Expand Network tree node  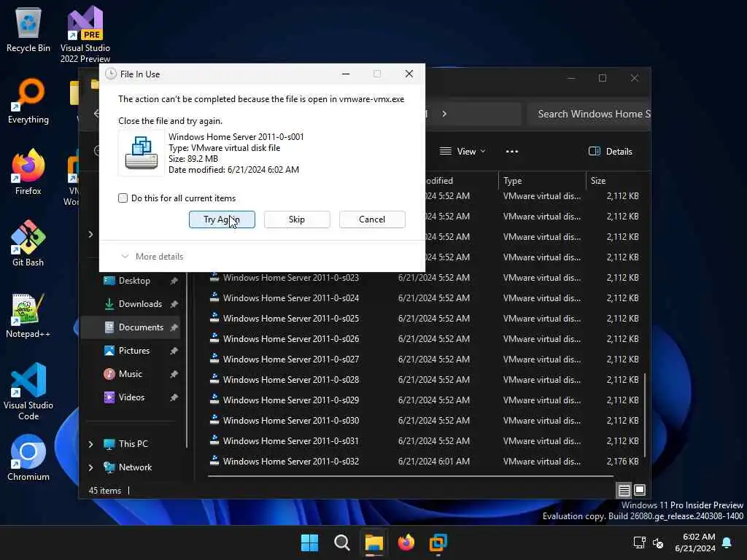click(x=91, y=467)
